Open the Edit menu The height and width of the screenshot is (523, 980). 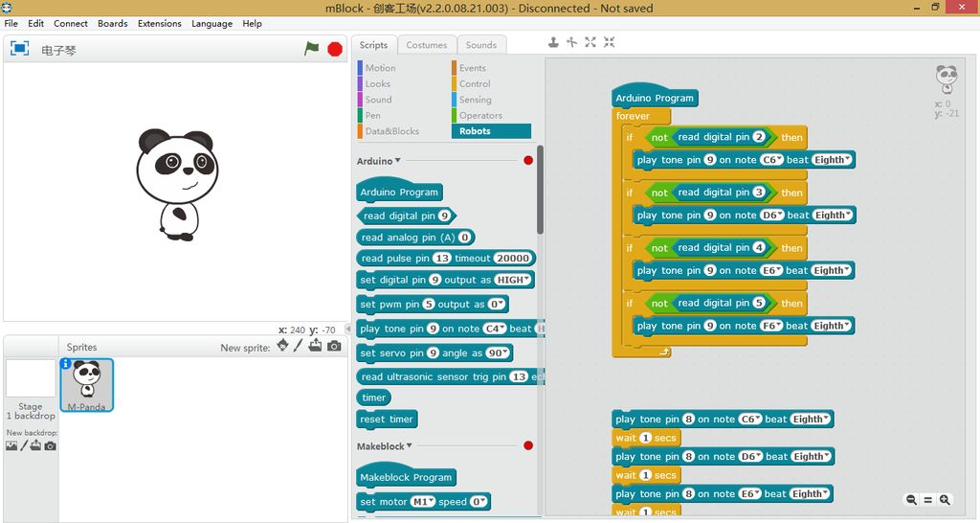(x=35, y=23)
